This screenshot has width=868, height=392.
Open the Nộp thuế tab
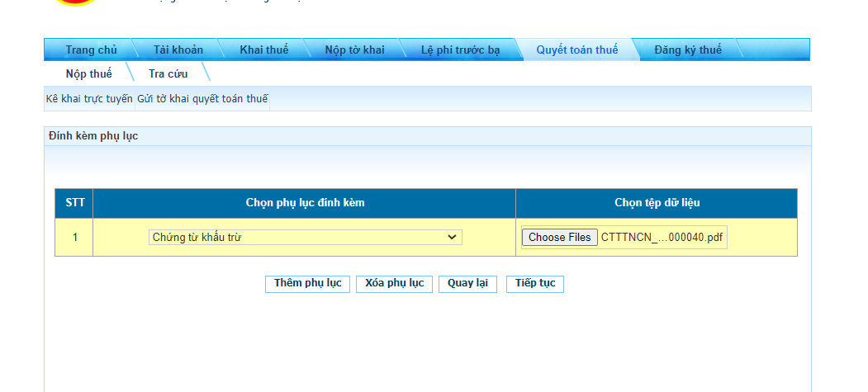pos(88,73)
